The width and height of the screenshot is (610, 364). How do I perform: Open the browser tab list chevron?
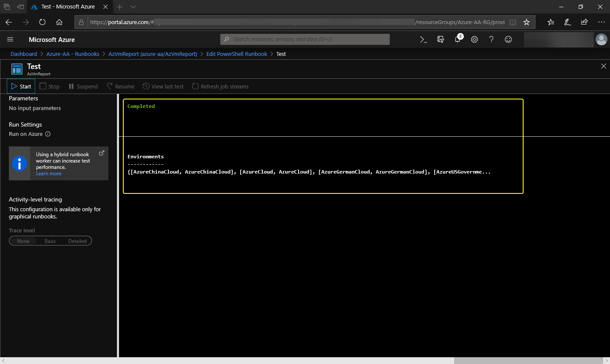click(133, 7)
